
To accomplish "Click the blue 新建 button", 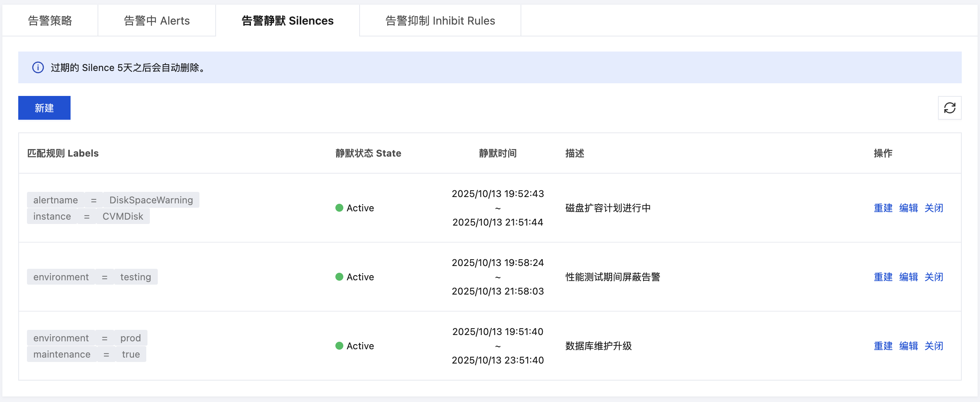I will pyautogui.click(x=44, y=108).
